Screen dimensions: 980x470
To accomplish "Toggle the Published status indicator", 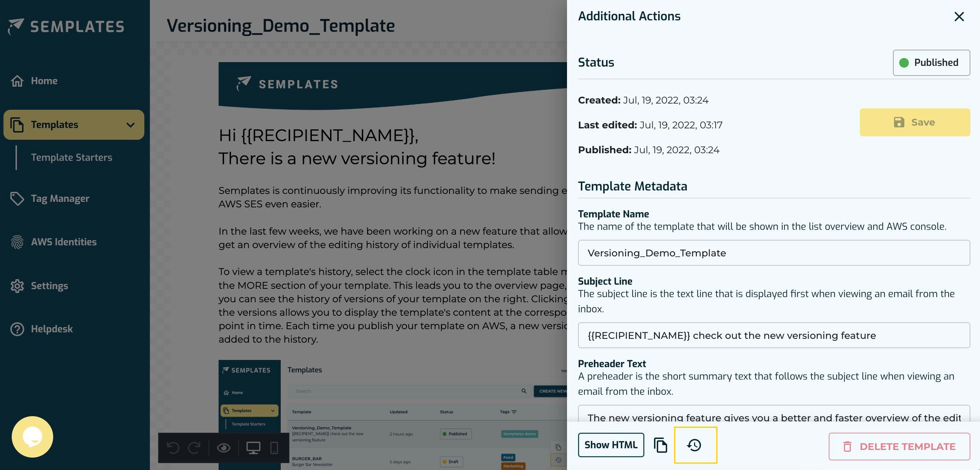I will tap(931, 62).
